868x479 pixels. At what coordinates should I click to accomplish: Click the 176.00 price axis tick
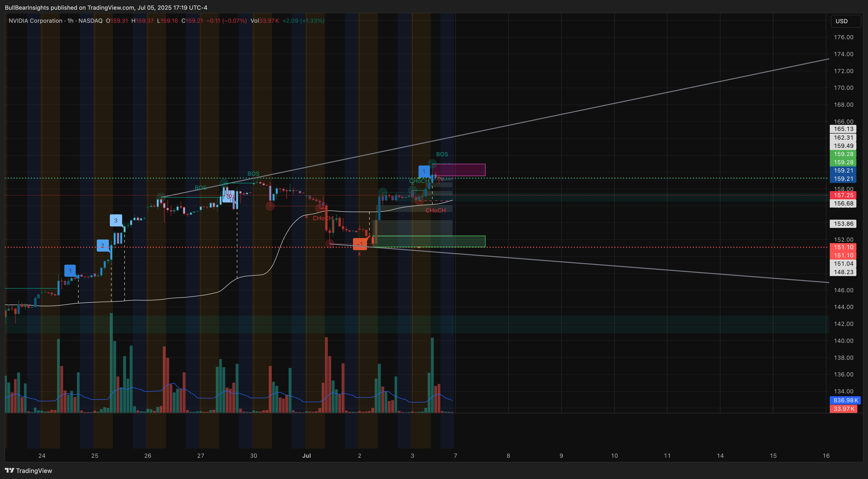(x=843, y=37)
